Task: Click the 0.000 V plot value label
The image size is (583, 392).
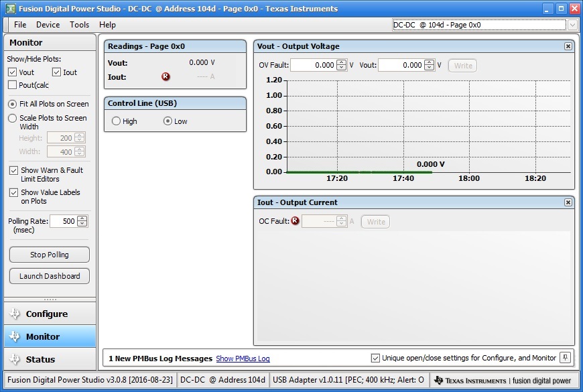Action: (431, 164)
